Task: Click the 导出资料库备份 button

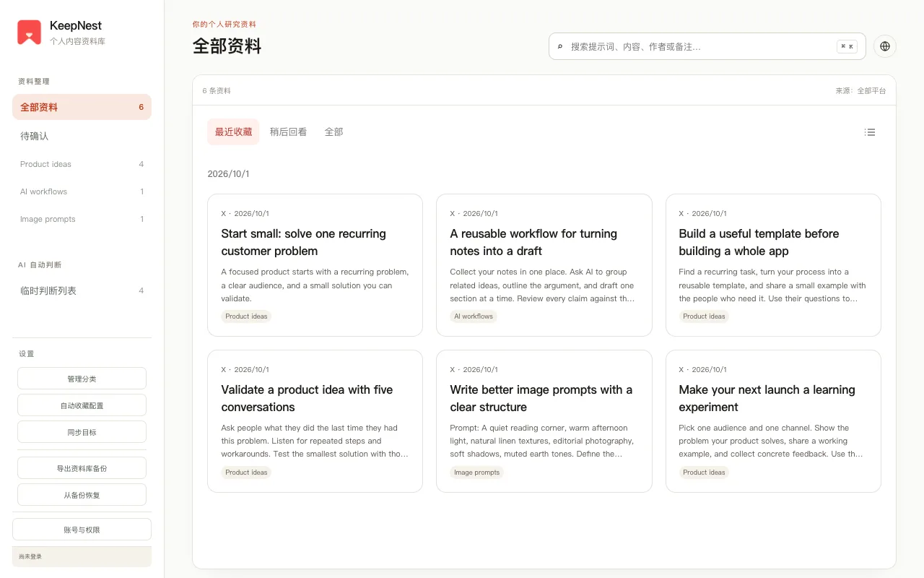Action: pos(82,468)
